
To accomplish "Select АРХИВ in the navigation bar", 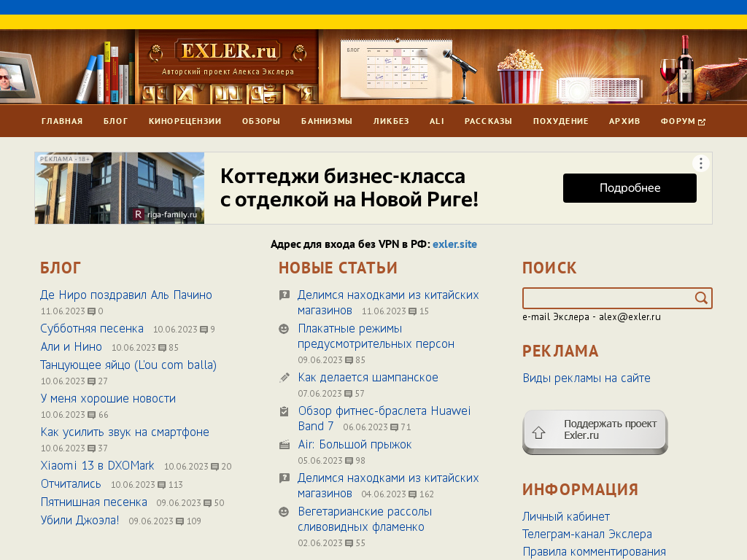I will click(624, 122).
